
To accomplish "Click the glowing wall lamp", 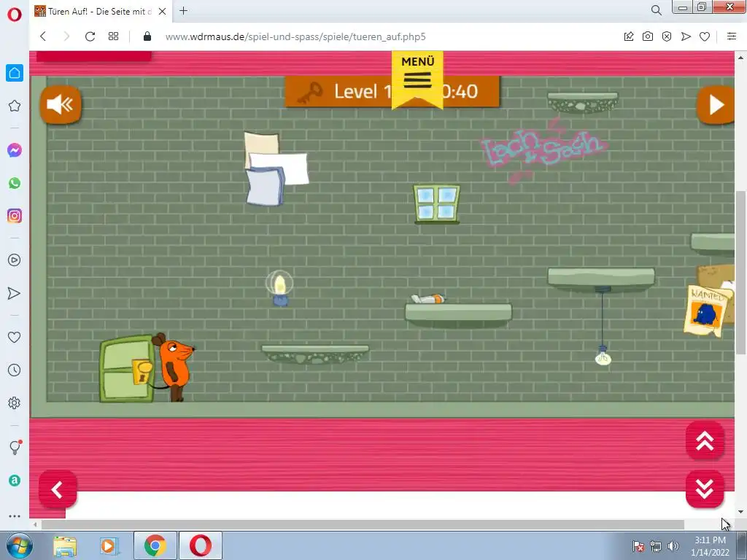I will tap(279, 288).
